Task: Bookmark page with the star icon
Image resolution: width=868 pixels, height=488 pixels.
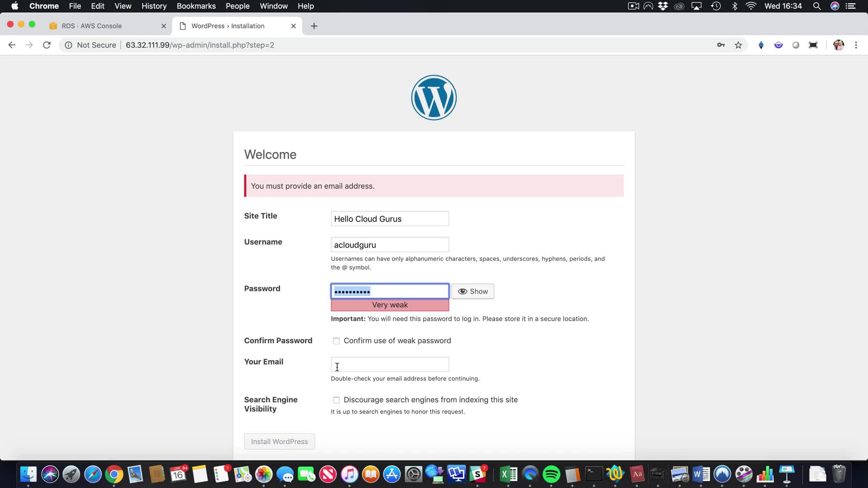Action: click(738, 45)
